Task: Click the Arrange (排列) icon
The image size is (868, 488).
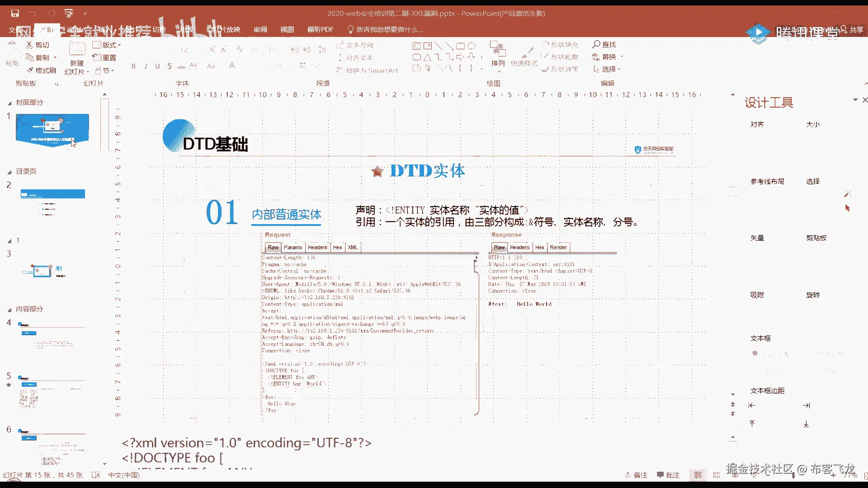Action: (x=498, y=49)
